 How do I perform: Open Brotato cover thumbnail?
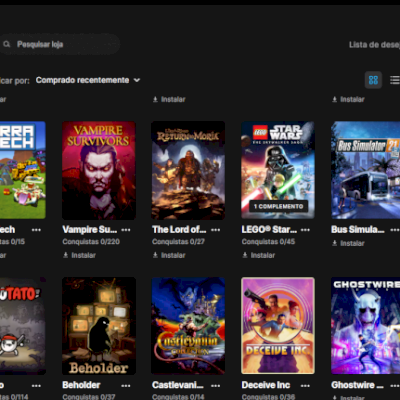(23, 326)
